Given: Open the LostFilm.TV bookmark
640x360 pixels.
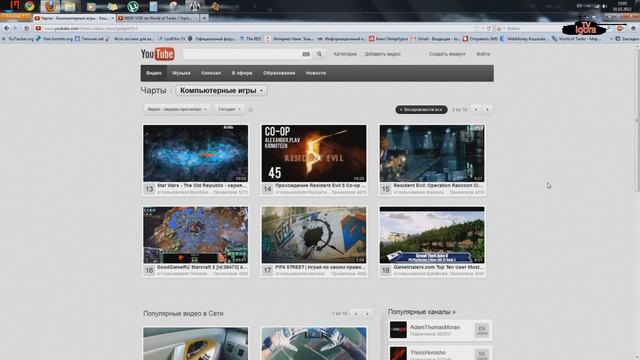Looking at the screenshot, I should [x=171, y=39].
